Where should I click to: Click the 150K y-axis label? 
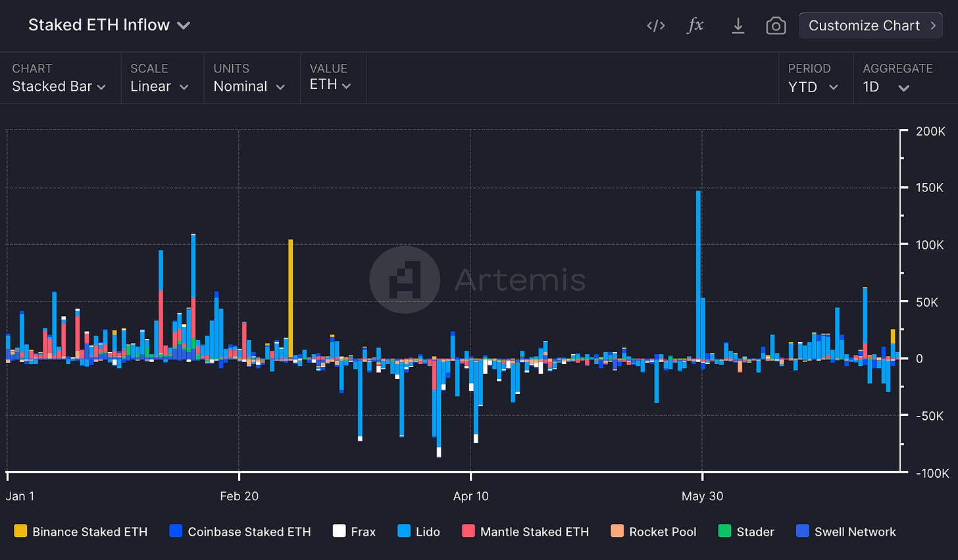tap(930, 188)
